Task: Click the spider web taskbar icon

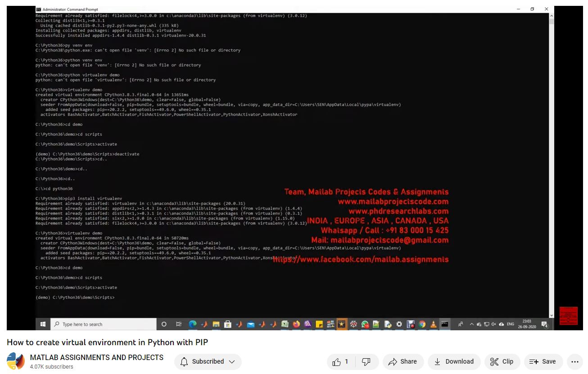Action: [353, 324]
